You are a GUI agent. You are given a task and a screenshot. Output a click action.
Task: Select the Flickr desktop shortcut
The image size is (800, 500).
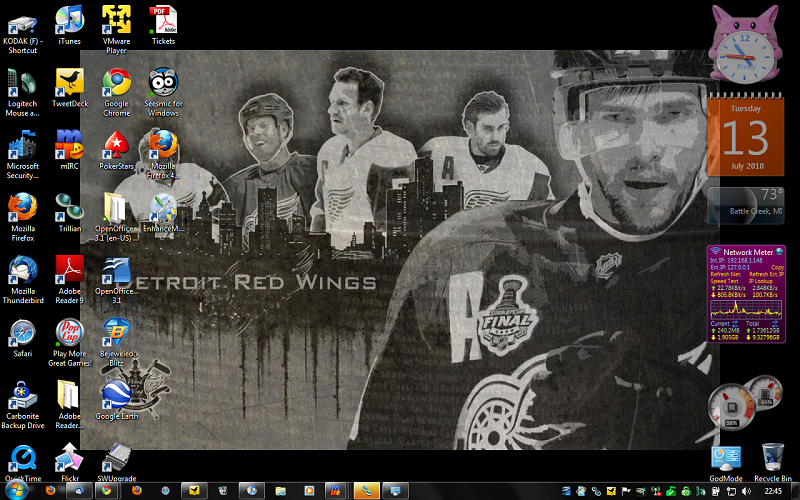(70, 462)
